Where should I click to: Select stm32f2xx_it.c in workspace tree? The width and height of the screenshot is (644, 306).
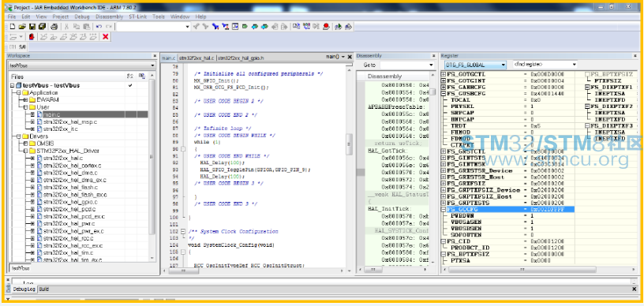pos(60,129)
